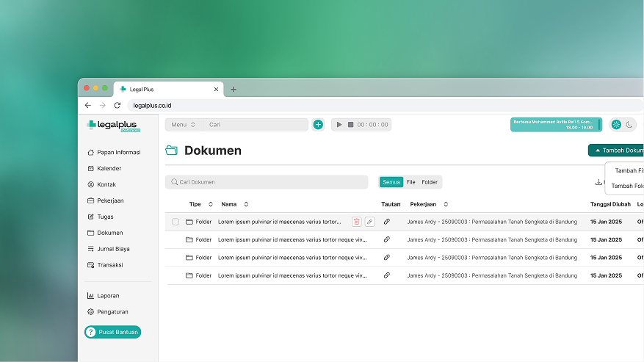
Task: Start the timer with play button
Action: 339,125
